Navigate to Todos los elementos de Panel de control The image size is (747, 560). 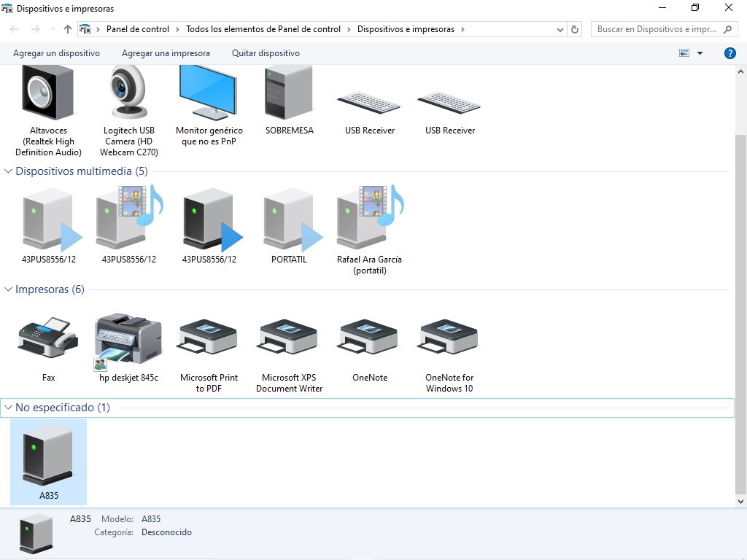pyautogui.click(x=263, y=29)
